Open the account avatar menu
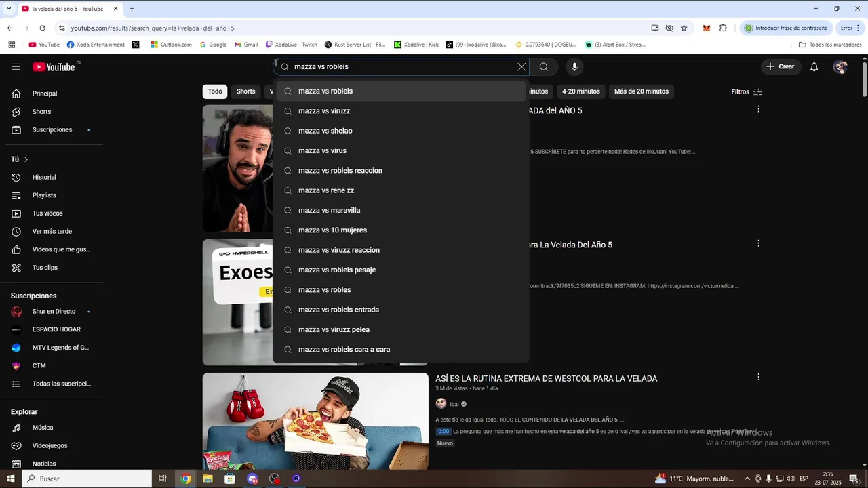Screen dimensions: 868x488 (x=840, y=66)
